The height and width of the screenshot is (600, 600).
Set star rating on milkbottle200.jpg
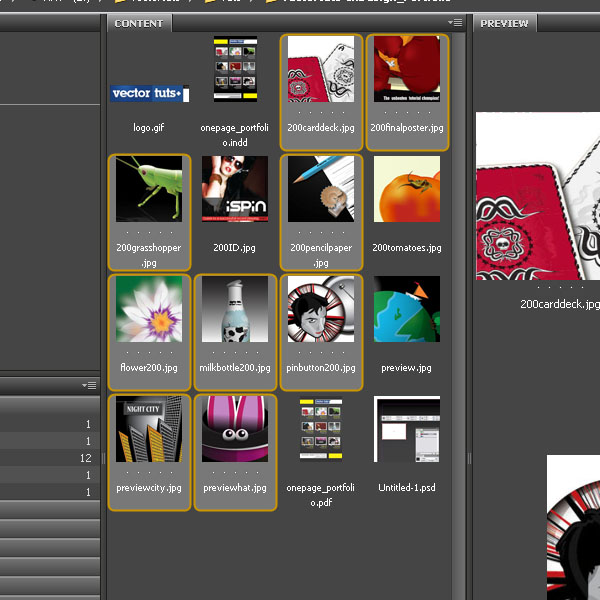point(235,352)
